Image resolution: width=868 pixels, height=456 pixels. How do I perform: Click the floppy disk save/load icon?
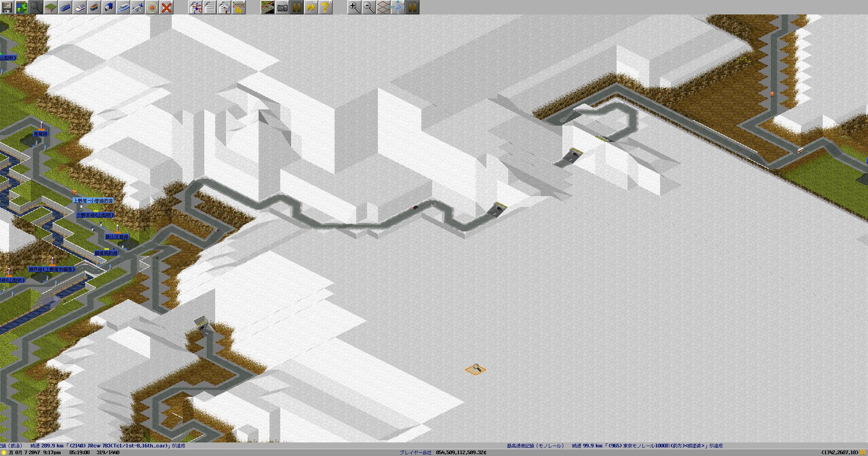coord(7,7)
